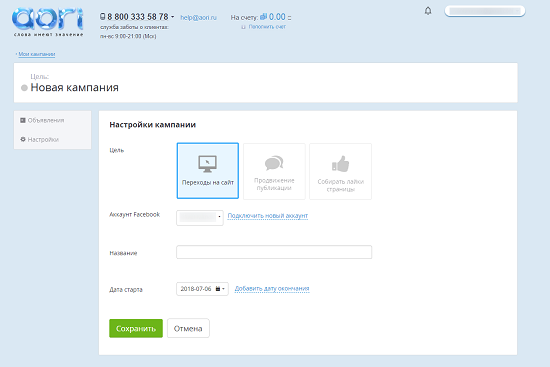The width and height of the screenshot is (550, 367).
Task: Click Добавить дату окончания link
Action: click(x=272, y=288)
